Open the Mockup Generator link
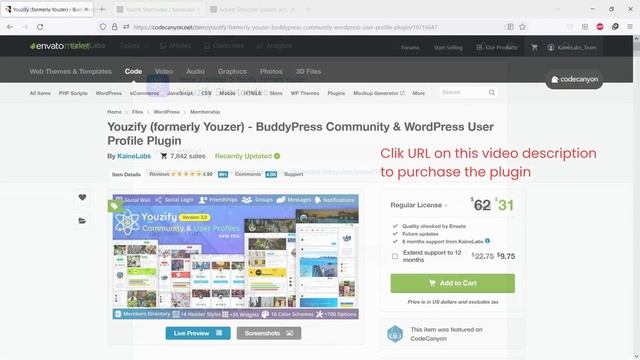The height and width of the screenshot is (360, 640). pos(379,93)
